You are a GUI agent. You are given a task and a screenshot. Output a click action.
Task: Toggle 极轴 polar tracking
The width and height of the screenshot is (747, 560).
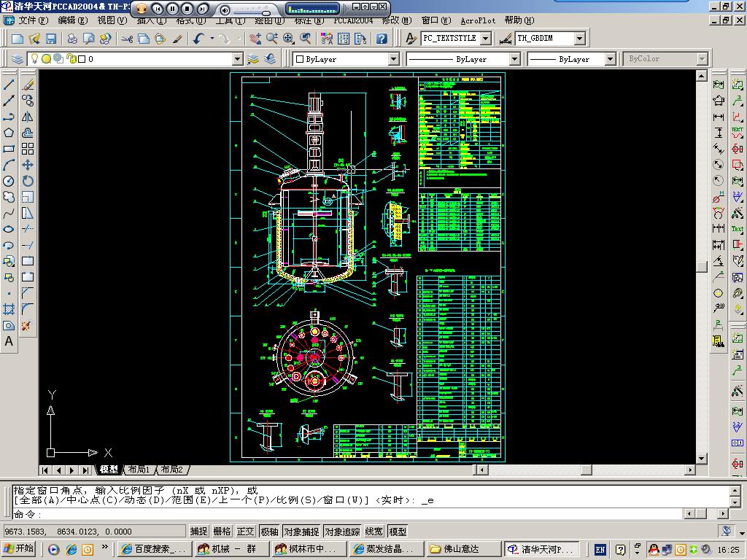269,532
